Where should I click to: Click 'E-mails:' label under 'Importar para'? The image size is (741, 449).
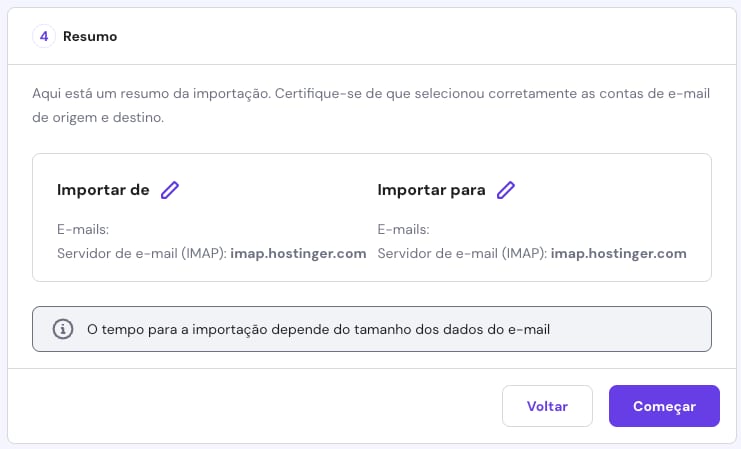(x=403, y=229)
